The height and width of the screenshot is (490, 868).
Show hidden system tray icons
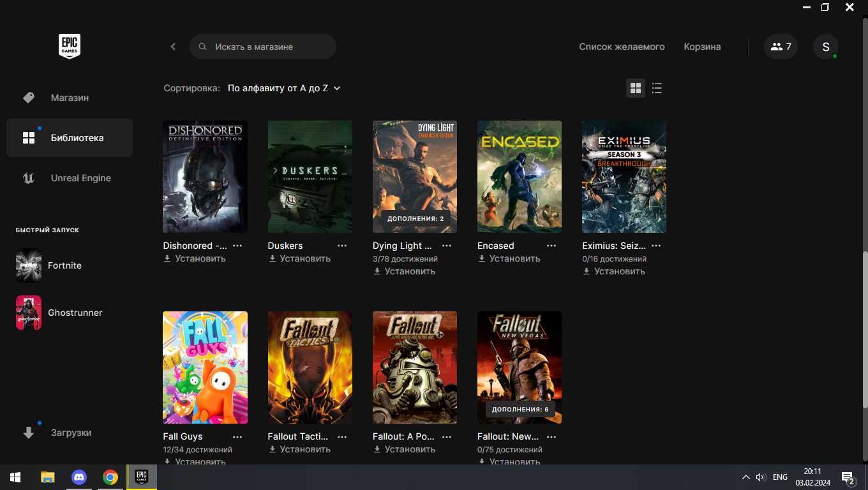pos(745,477)
